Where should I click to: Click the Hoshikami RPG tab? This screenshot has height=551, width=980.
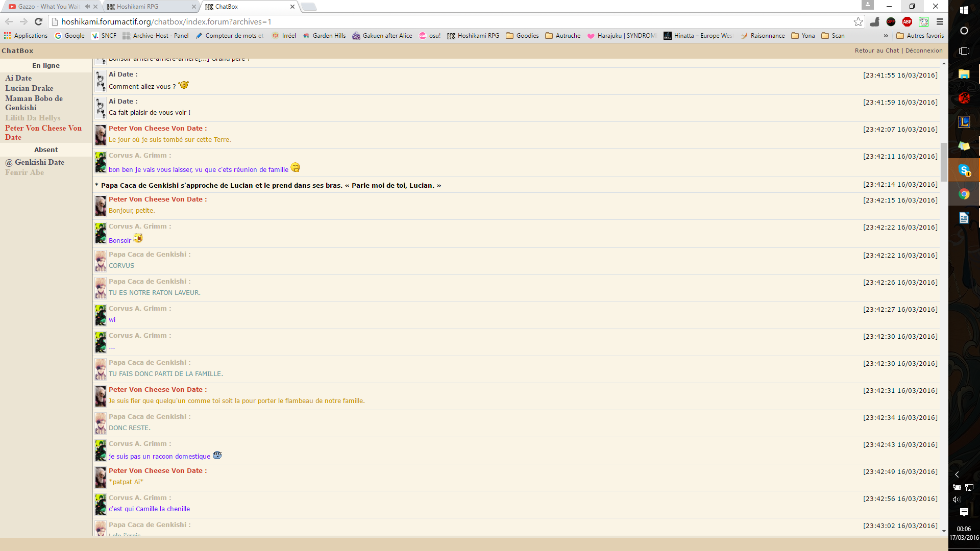click(x=148, y=7)
